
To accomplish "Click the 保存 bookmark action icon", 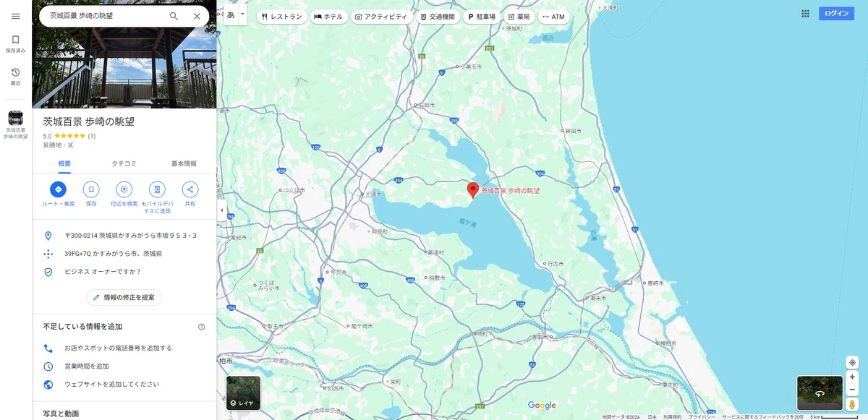I will (91, 189).
